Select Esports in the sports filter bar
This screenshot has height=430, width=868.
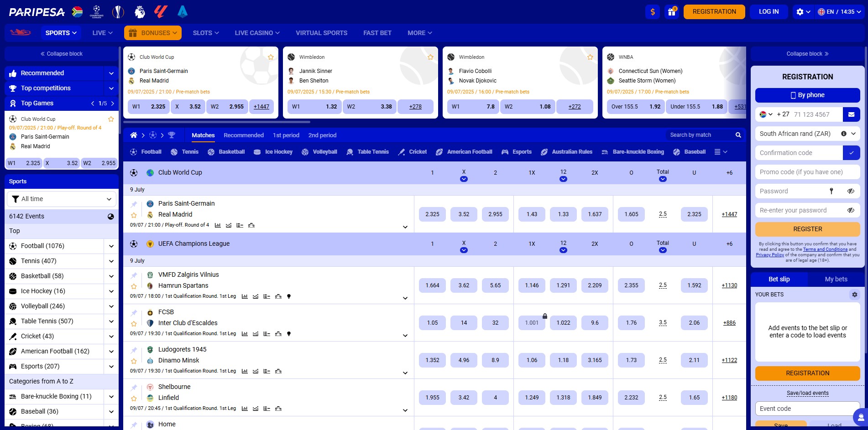(516, 152)
